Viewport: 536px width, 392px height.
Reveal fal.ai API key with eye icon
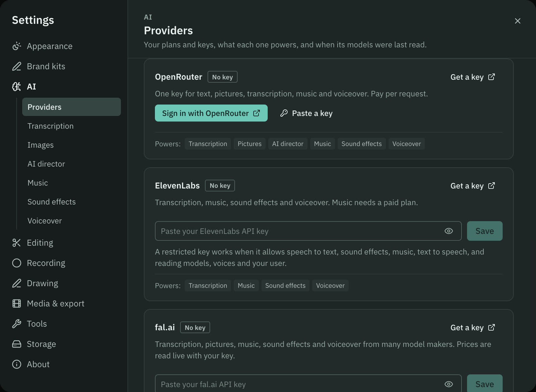(449, 384)
